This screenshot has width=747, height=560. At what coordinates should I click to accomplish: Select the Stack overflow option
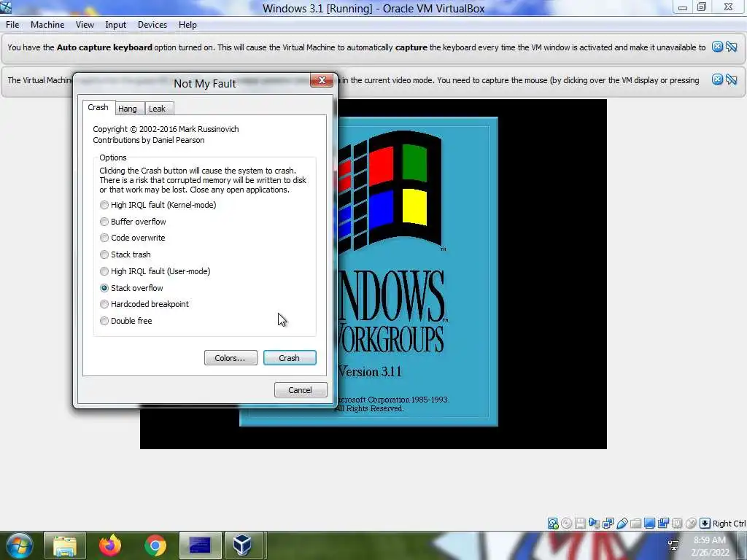point(131,287)
